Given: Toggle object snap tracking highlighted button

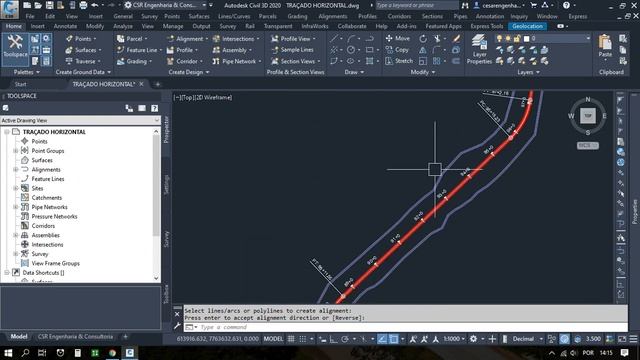Looking at the screenshot, I should [x=382, y=339].
